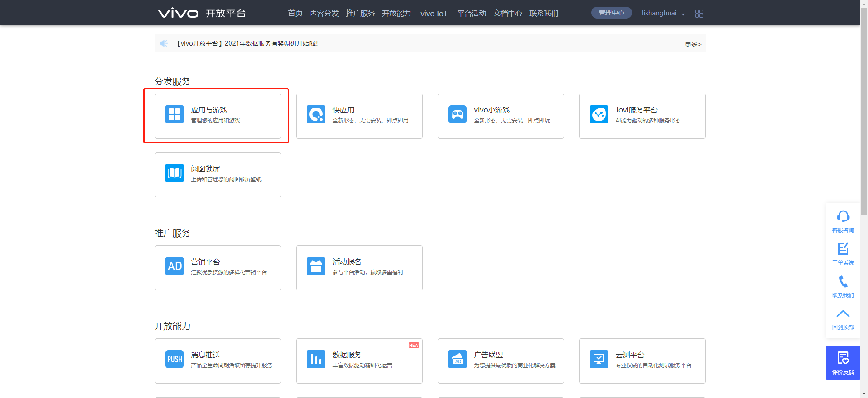
Task: Click the NEW badge on 数据服务
Action: pyautogui.click(x=414, y=345)
